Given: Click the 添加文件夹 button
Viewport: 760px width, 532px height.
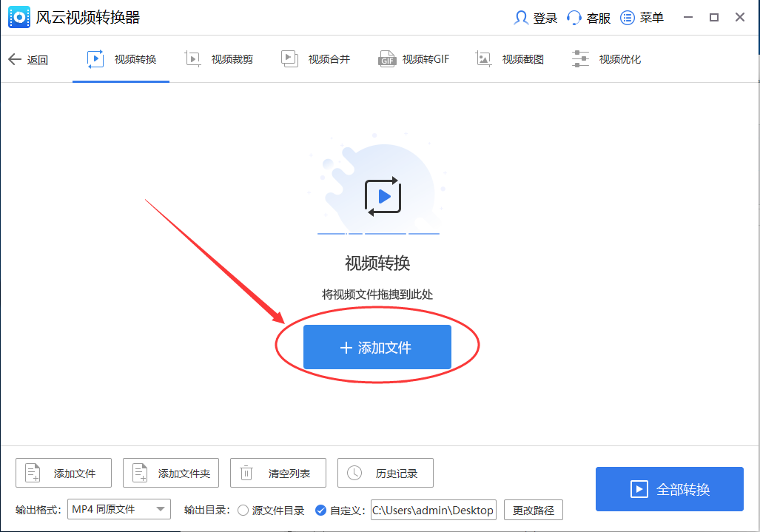Looking at the screenshot, I should pyautogui.click(x=171, y=473).
